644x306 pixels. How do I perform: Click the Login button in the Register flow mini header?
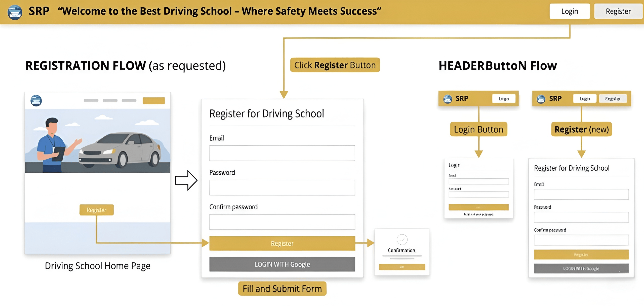point(585,98)
